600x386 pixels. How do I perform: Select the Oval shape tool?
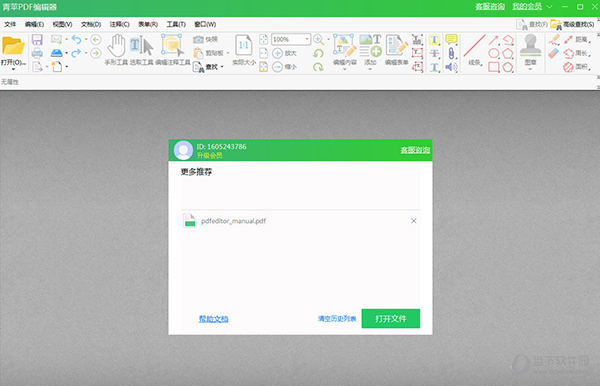pyautogui.click(x=494, y=54)
